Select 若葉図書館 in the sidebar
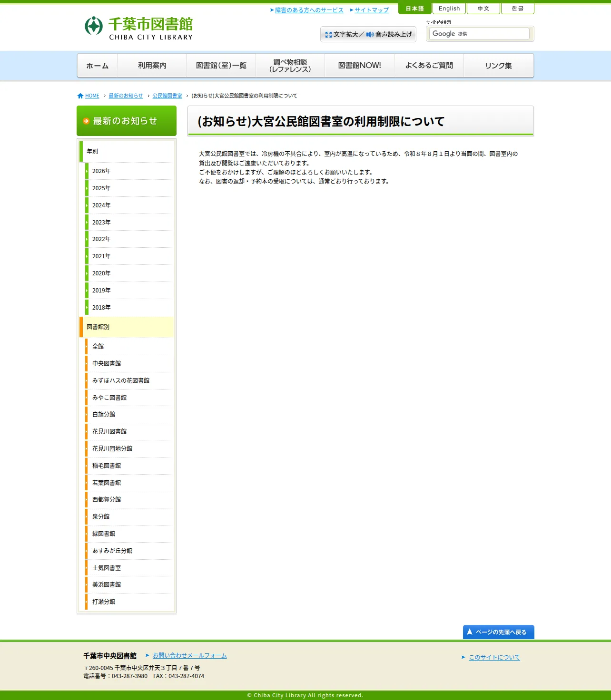Image resolution: width=611 pixels, height=700 pixels. tap(129, 483)
